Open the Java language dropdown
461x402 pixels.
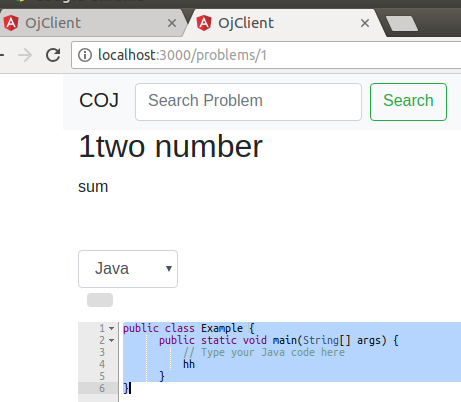point(128,269)
